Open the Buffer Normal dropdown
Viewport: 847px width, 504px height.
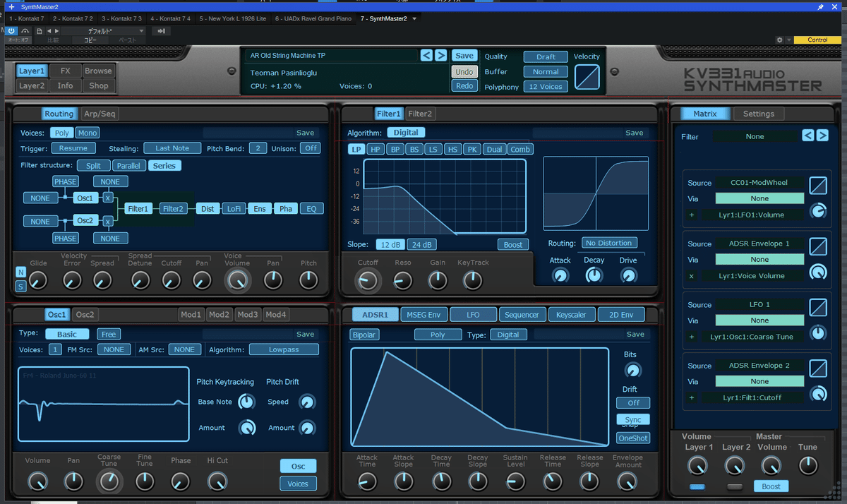(x=546, y=71)
